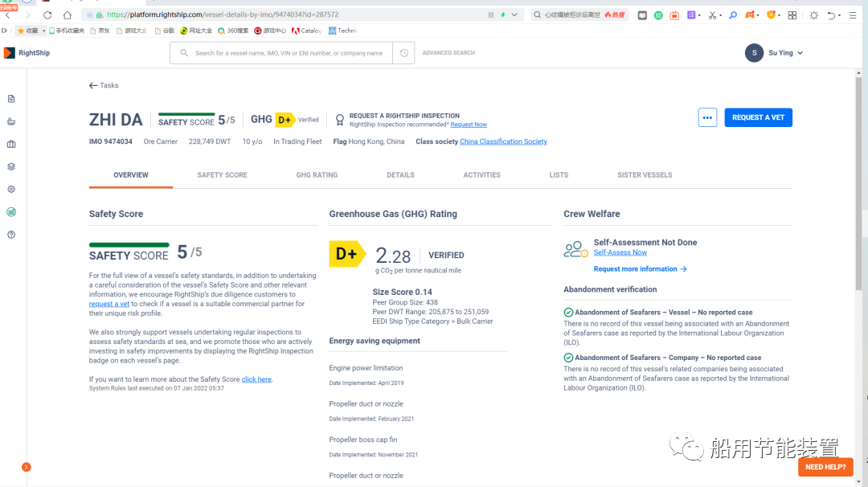Image resolution: width=868 pixels, height=487 pixels.
Task: Open the briefcase icon in left sidebar
Action: 11,145
